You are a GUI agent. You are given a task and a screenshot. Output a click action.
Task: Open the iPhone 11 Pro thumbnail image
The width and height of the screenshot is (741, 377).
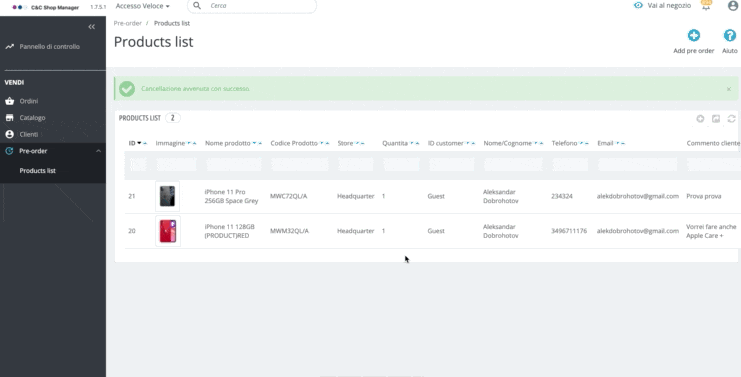(168, 196)
